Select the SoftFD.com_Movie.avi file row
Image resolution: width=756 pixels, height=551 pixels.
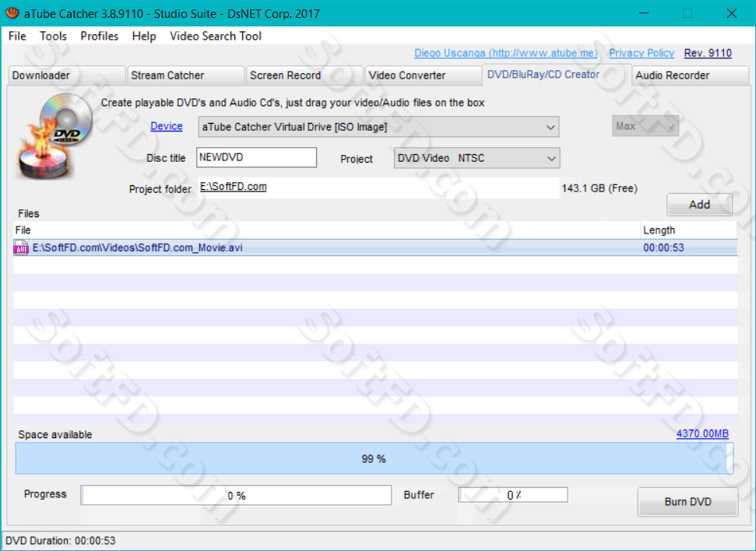[x=375, y=247]
